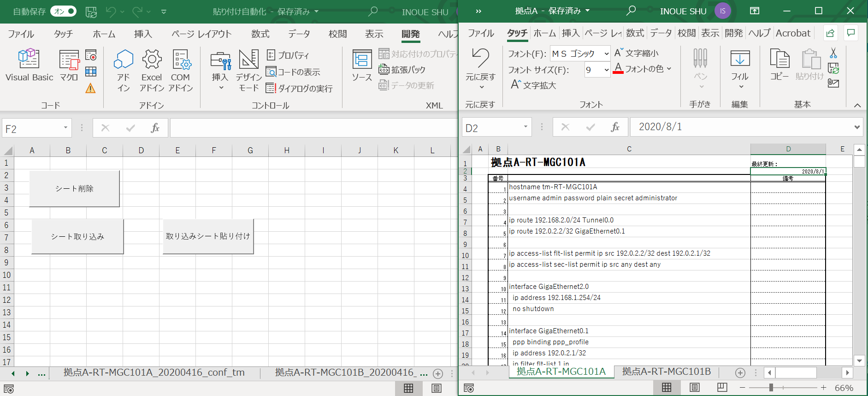Open Excel Add-ins dialog
This screenshot has width=868, height=396.
pos(152,70)
